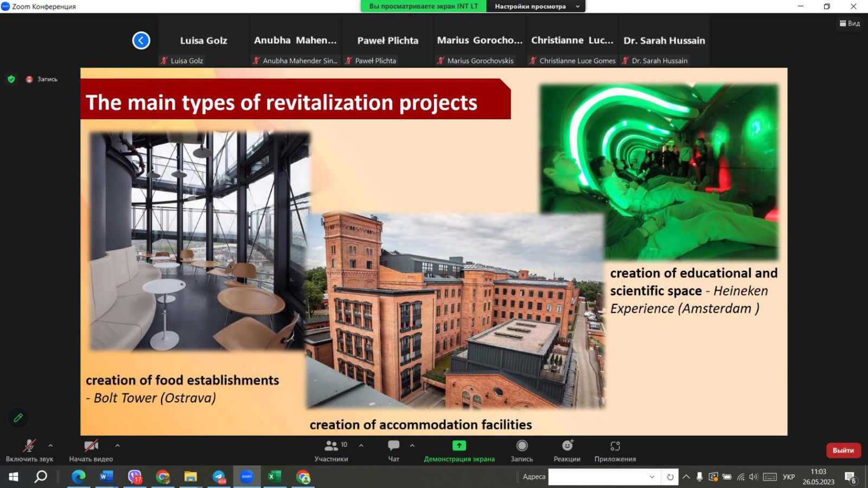Open Telegram from taskbar
868x488 pixels.
point(219,477)
